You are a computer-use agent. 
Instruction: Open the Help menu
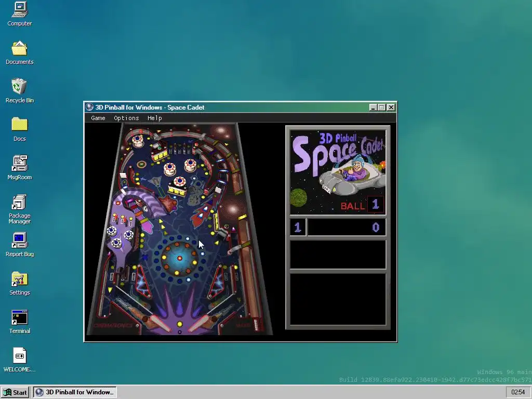click(155, 118)
